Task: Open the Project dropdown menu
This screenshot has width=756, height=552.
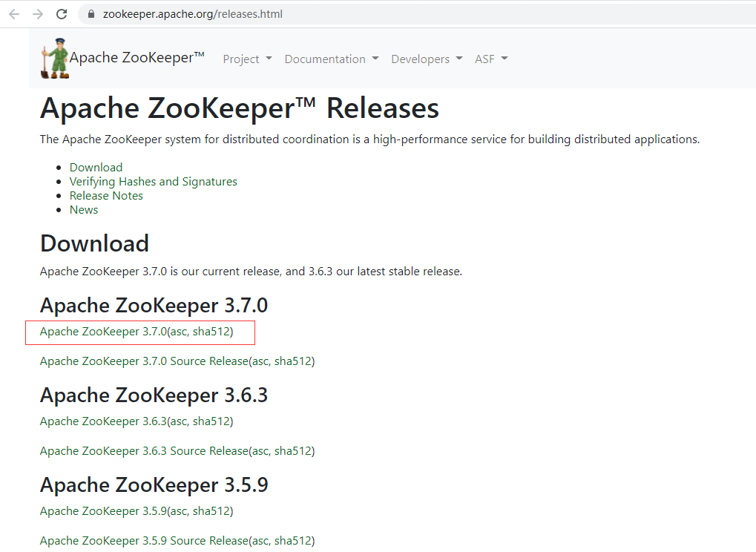Action: [x=247, y=59]
